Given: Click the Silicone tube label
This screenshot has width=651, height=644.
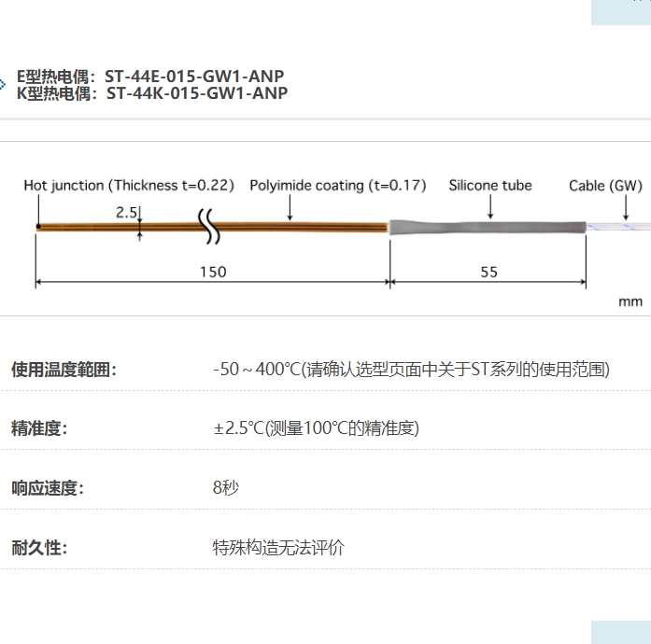Looking at the screenshot, I should click(x=490, y=186).
